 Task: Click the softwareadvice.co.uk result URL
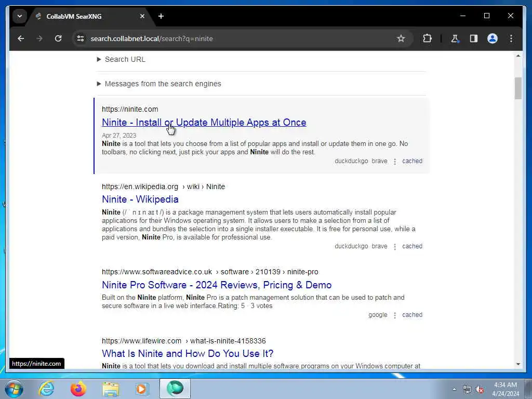pos(210,272)
